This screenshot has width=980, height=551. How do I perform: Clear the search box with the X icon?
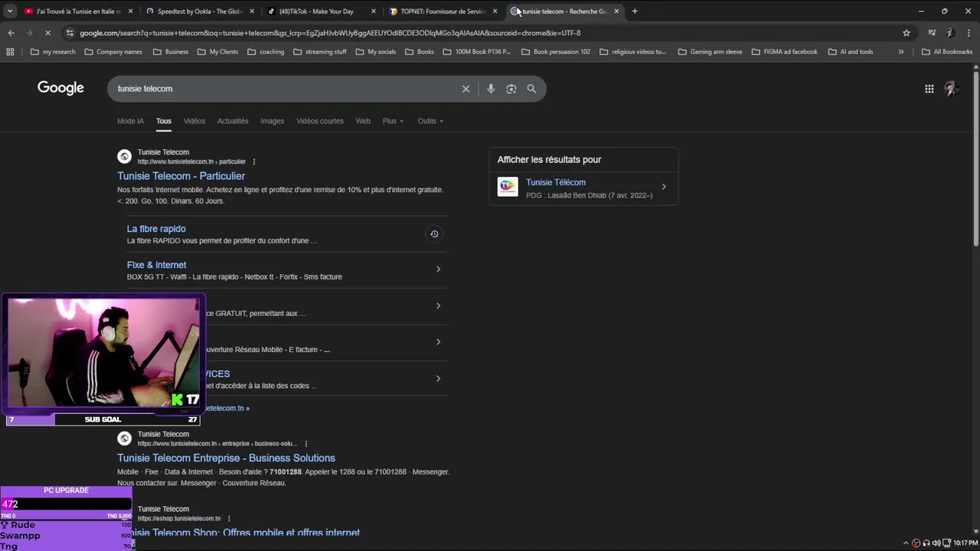tap(465, 89)
